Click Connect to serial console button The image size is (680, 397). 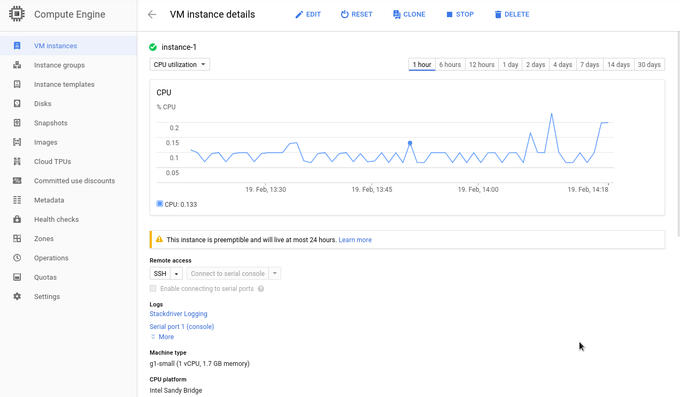(228, 274)
